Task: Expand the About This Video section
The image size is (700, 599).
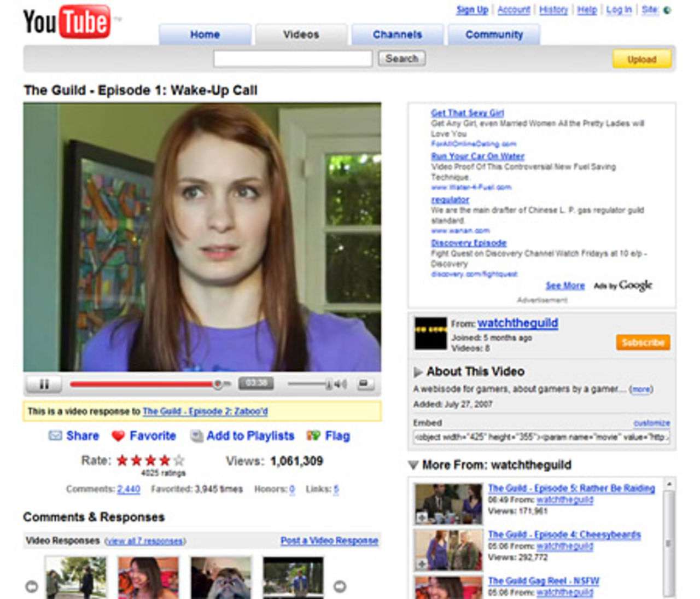Action: (x=418, y=372)
